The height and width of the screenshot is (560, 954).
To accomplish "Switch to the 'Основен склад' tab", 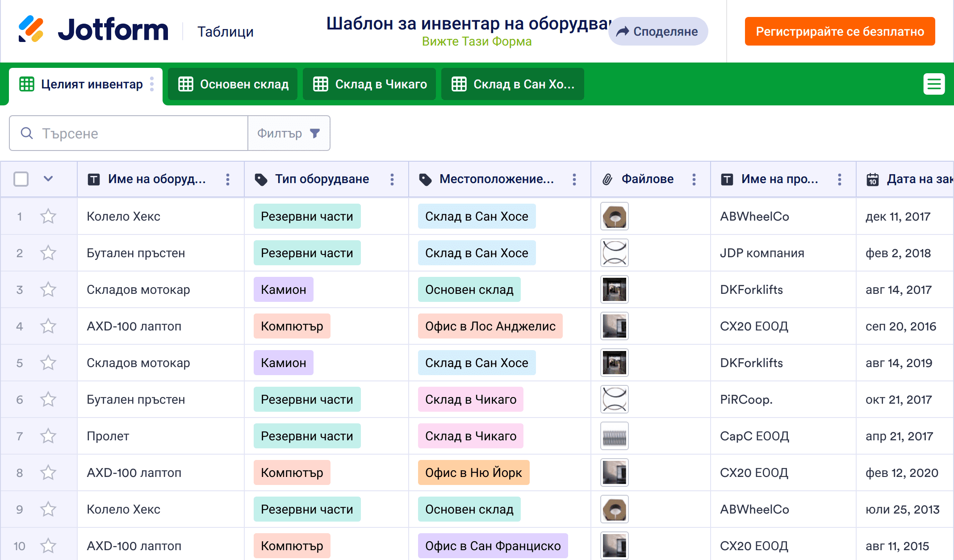I will click(x=233, y=84).
